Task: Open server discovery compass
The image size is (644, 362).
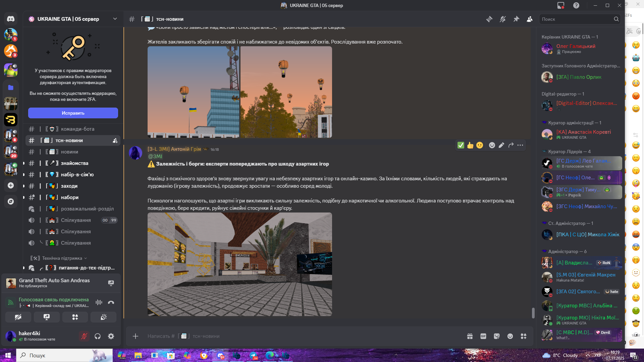Action: 11,201
